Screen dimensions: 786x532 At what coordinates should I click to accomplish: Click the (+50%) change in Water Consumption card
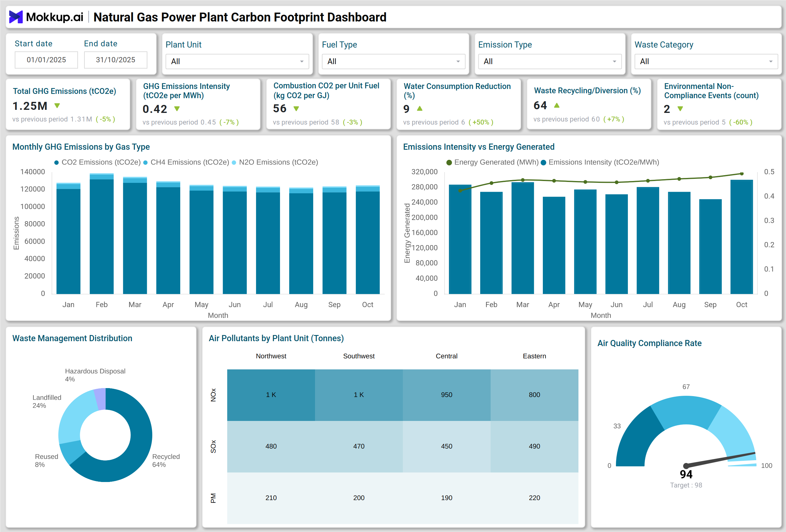[481, 122]
